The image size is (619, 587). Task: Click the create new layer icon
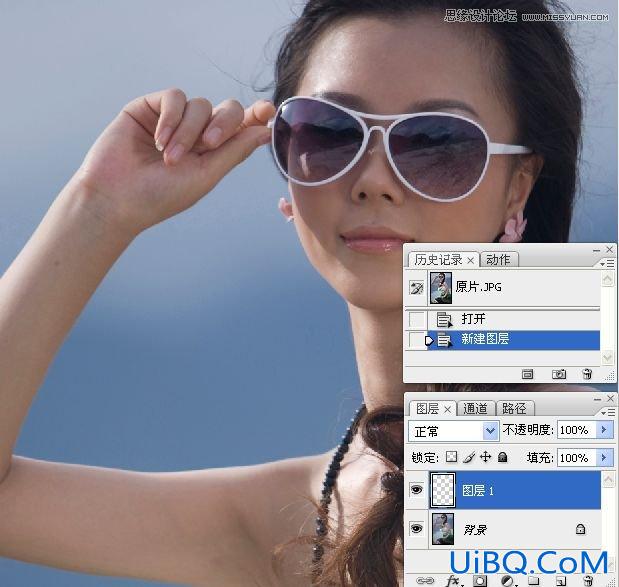[561, 581]
